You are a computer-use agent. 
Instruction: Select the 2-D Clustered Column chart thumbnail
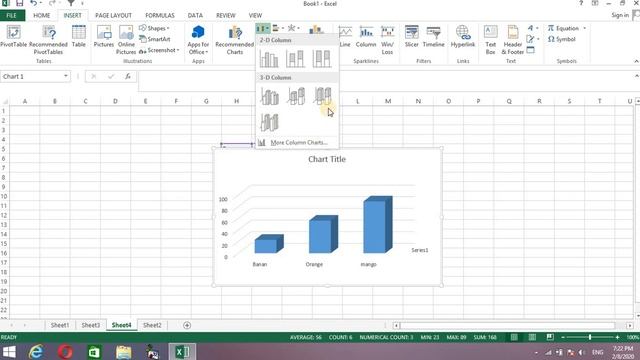coord(269,59)
